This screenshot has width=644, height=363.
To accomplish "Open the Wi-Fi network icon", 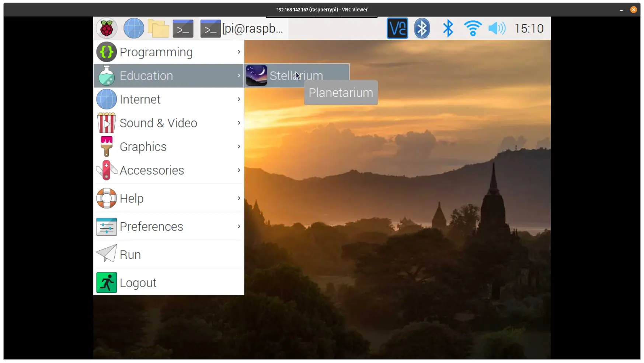I will click(473, 28).
